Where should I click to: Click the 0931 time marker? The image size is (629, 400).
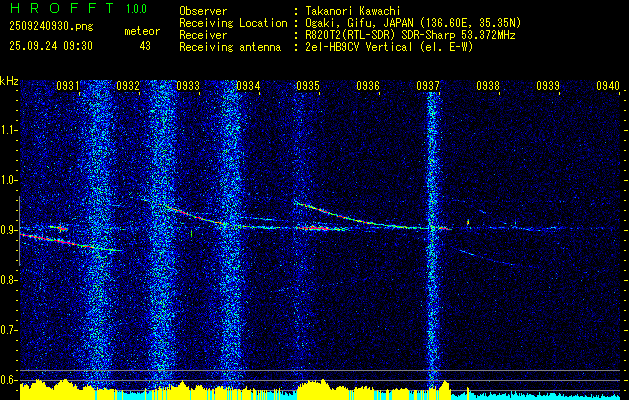(68, 87)
